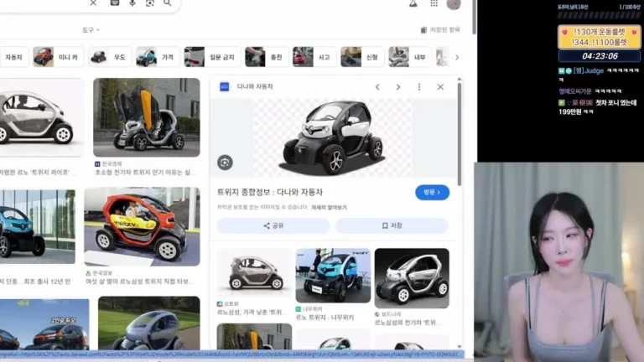Open the 한국경제 Twizy with raised doors image
Image resolution: width=644 pixels, height=362 pixels.
pos(146,117)
